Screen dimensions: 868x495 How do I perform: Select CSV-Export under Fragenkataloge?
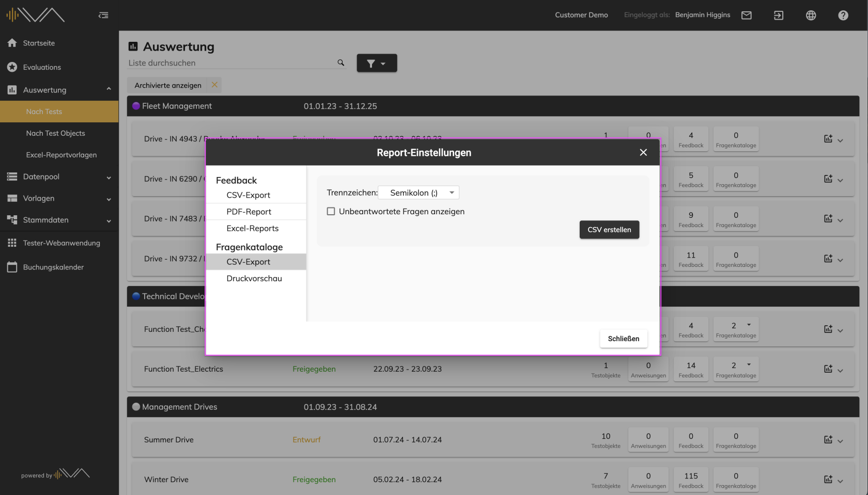coord(256,262)
